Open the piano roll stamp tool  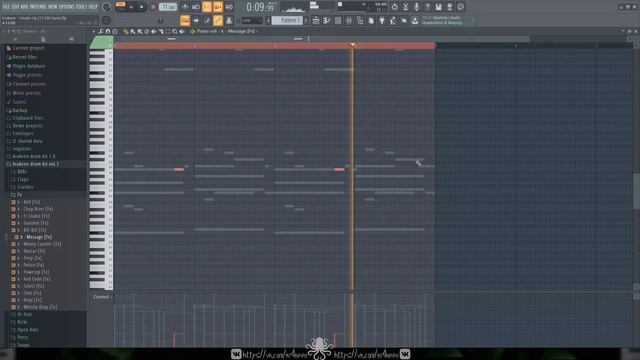click(x=115, y=31)
